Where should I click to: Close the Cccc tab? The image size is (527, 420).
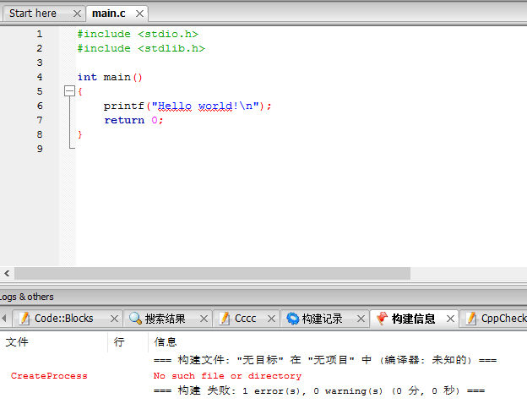(x=272, y=319)
